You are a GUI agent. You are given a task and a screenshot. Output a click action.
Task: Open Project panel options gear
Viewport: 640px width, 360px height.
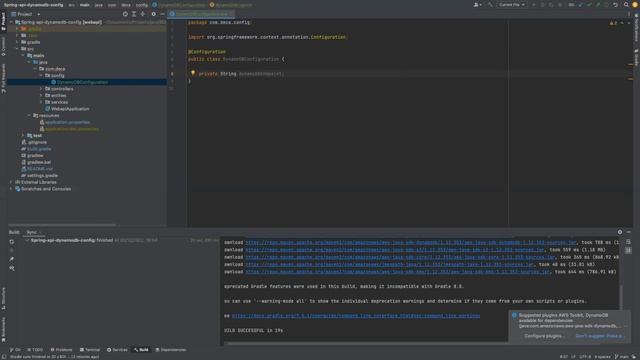[153, 14]
